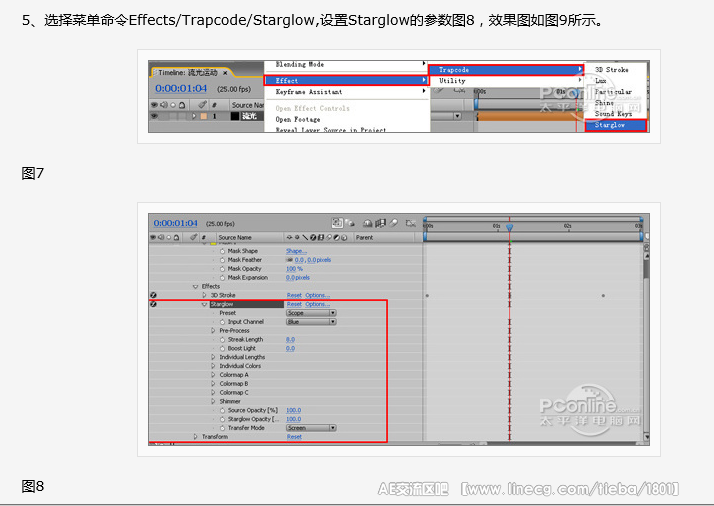Choose Open Footage in the context menu

[x=298, y=119]
